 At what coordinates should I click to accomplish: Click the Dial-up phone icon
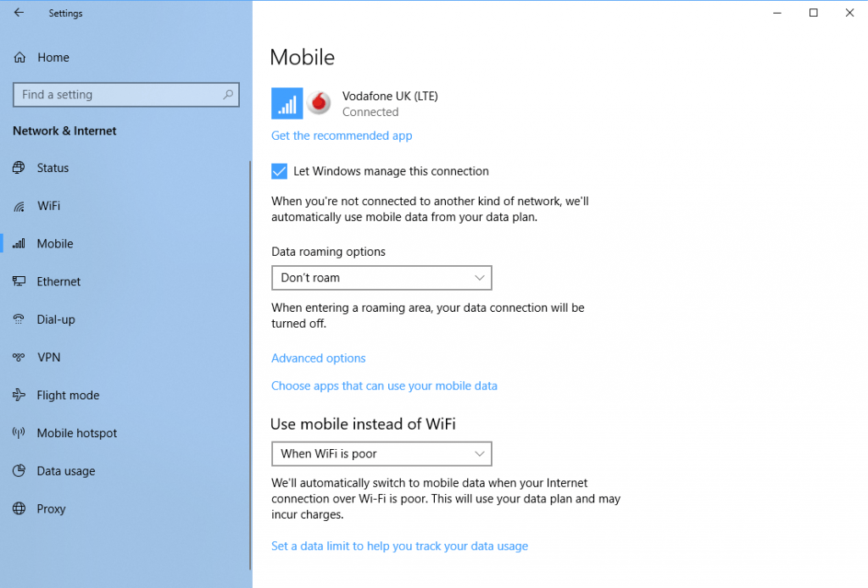tap(19, 319)
